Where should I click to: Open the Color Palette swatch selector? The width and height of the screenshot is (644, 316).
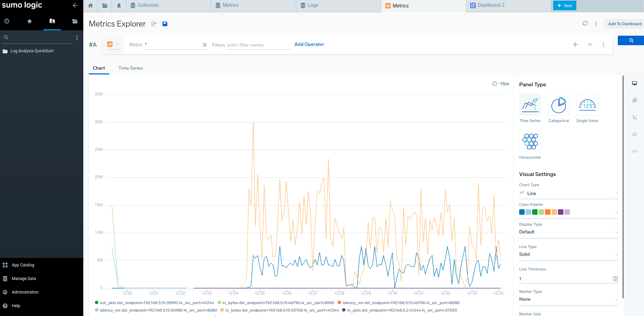click(569, 212)
